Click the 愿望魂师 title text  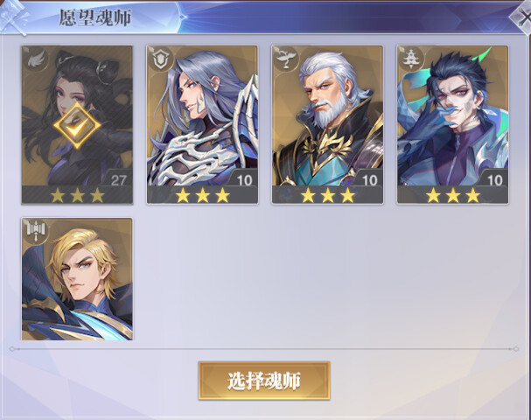click(x=94, y=17)
